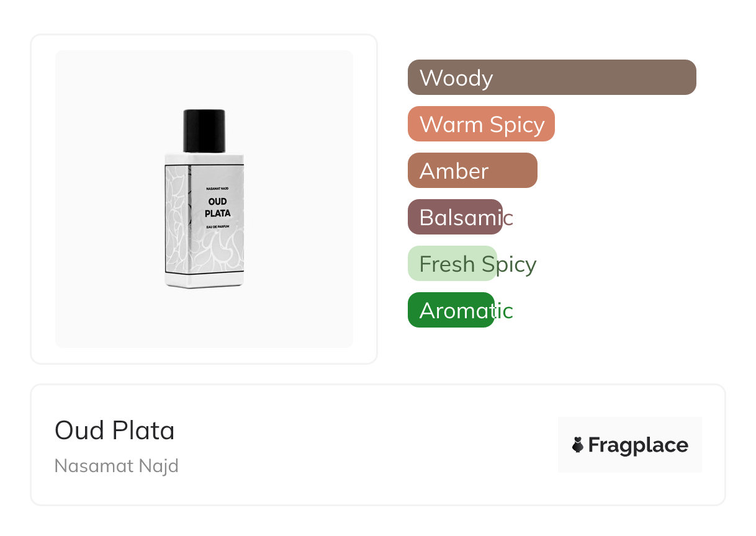Open the perfume bottle product image
The width and height of the screenshot is (756, 536).
(204, 199)
